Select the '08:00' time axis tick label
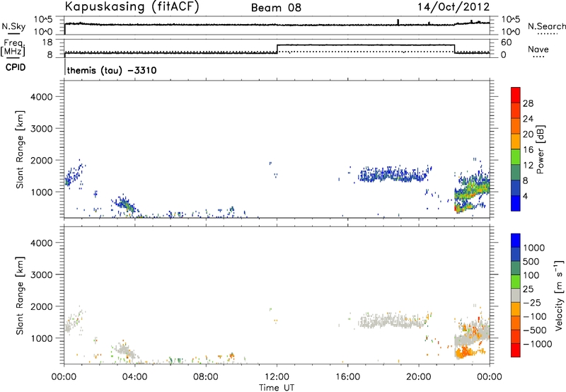The width and height of the screenshot is (566, 392). [x=206, y=377]
